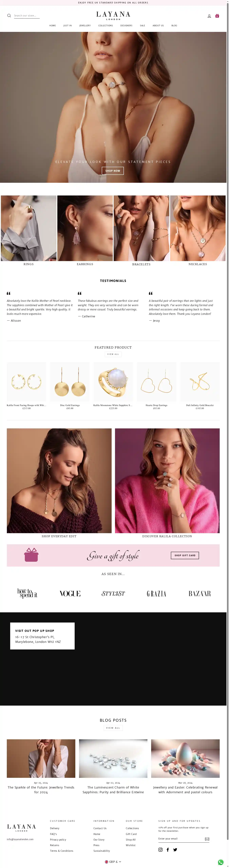229x868 pixels.
Task: Open the Instagram icon in footer
Action: [x=160, y=850]
